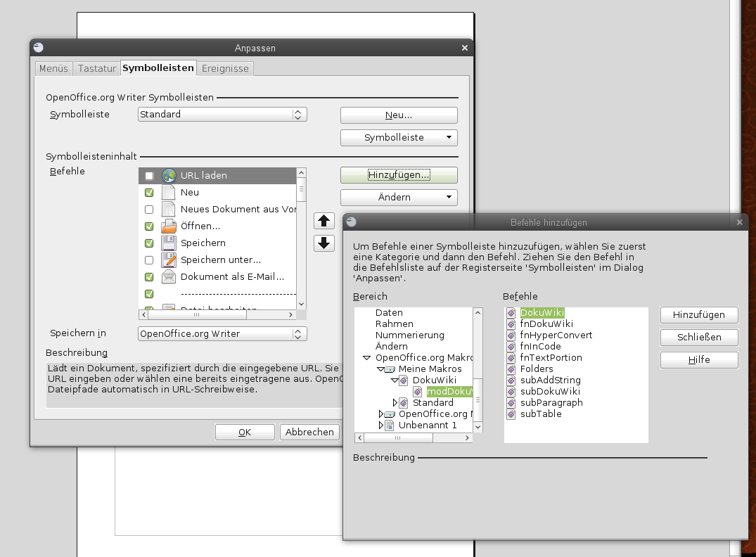Switch to the Ereignisse tab
Screen dimensions: 756x557
(x=225, y=68)
